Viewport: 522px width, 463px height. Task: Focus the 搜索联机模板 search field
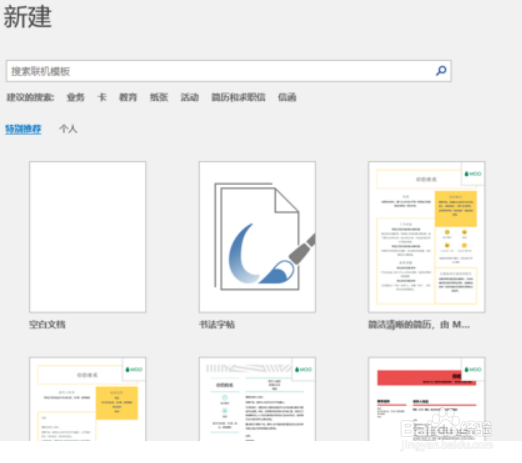coord(228,71)
